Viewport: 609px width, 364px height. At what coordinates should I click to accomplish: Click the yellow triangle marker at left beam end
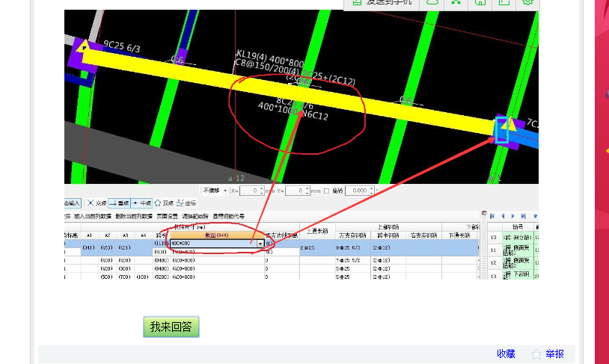coord(83,48)
